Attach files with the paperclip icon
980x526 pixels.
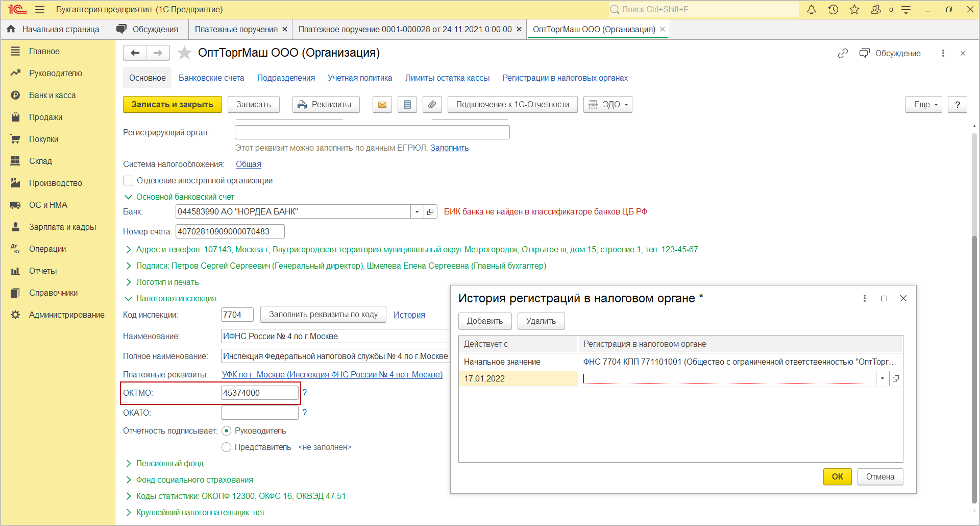[x=432, y=105]
